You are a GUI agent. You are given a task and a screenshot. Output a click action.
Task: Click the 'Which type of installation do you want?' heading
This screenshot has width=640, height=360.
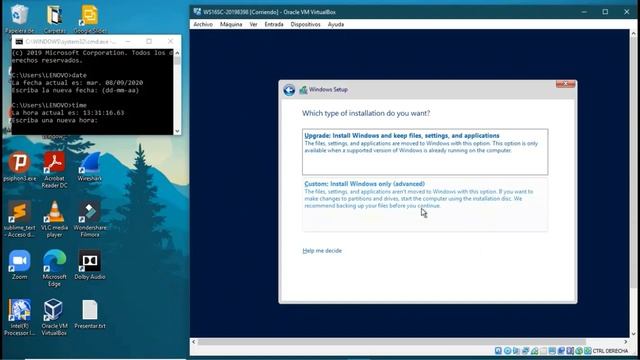click(366, 113)
